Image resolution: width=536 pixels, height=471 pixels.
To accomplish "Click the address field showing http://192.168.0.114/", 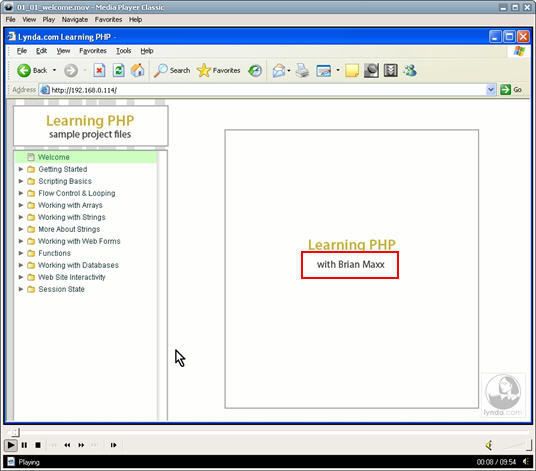I will tap(267, 90).
